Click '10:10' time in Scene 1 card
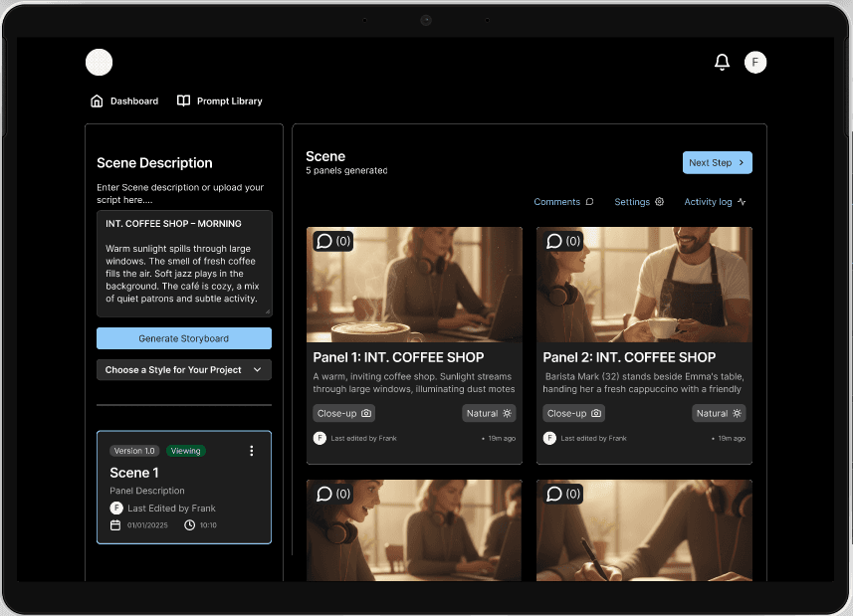Viewport: 853px width, 616px height. [x=208, y=525]
